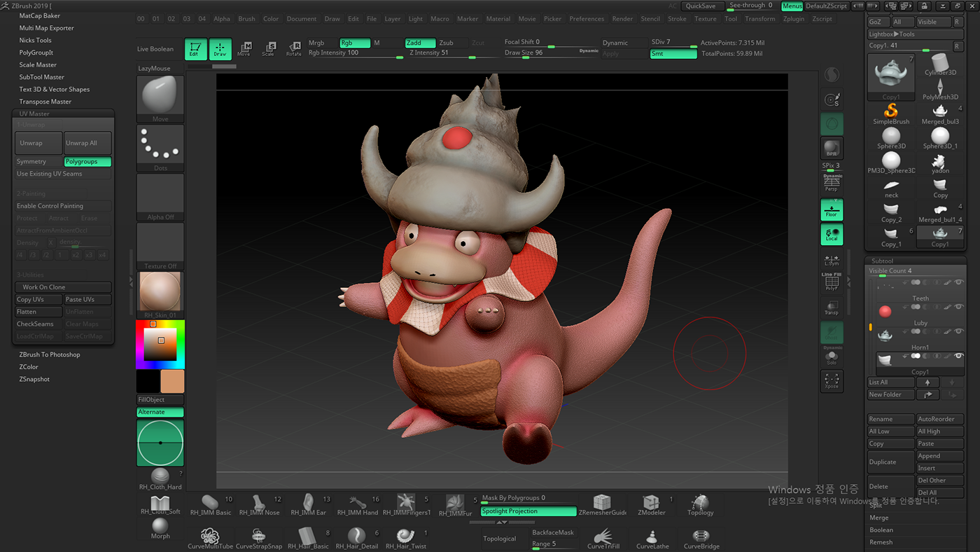Click the QuickSave button

pyautogui.click(x=701, y=6)
